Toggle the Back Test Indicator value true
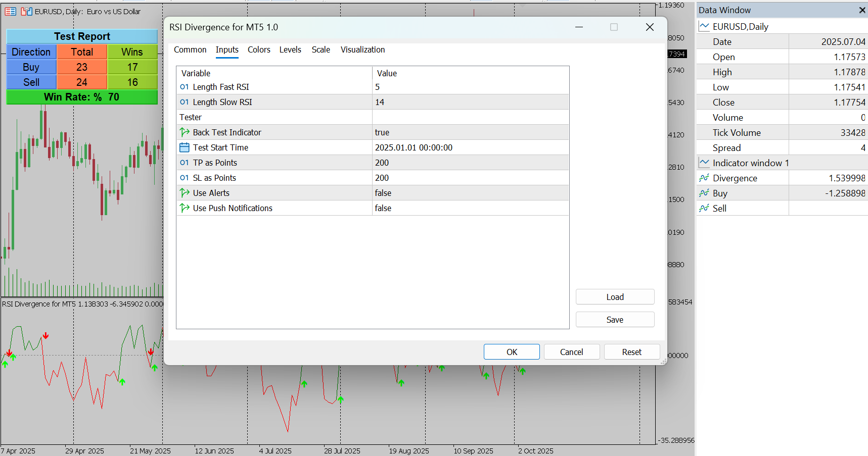The width and height of the screenshot is (868, 456). click(x=471, y=132)
